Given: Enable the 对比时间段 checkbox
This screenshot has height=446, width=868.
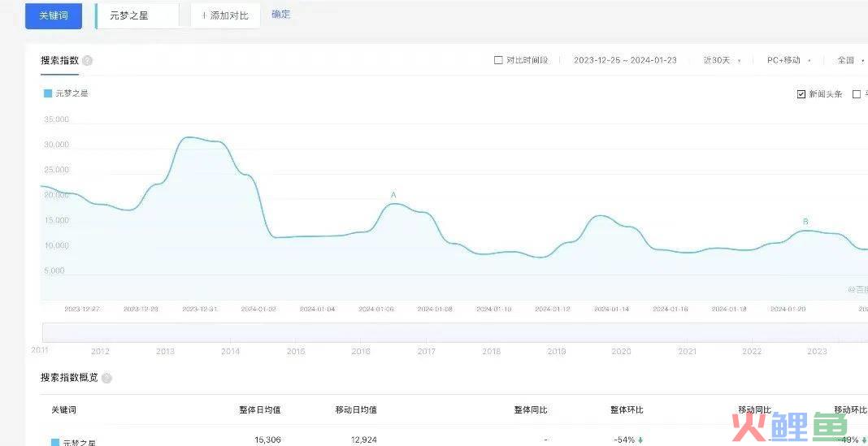Looking at the screenshot, I should 498,60.
